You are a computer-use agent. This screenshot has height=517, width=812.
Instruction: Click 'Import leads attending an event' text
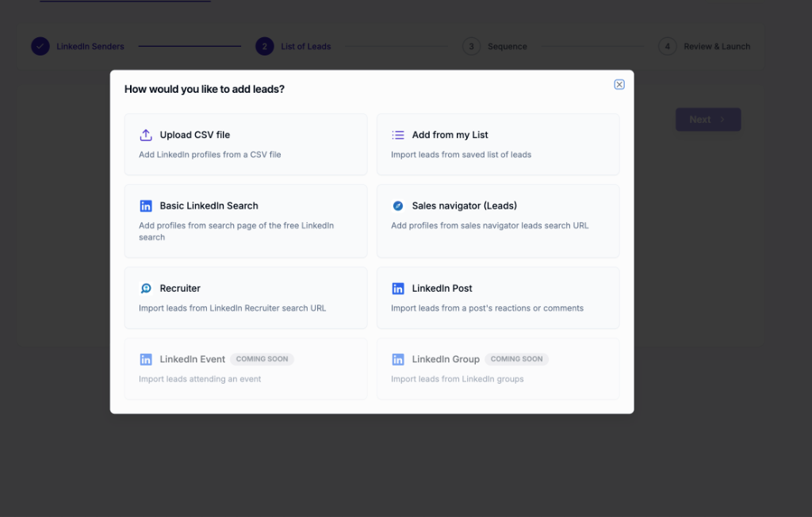(200, 379)
